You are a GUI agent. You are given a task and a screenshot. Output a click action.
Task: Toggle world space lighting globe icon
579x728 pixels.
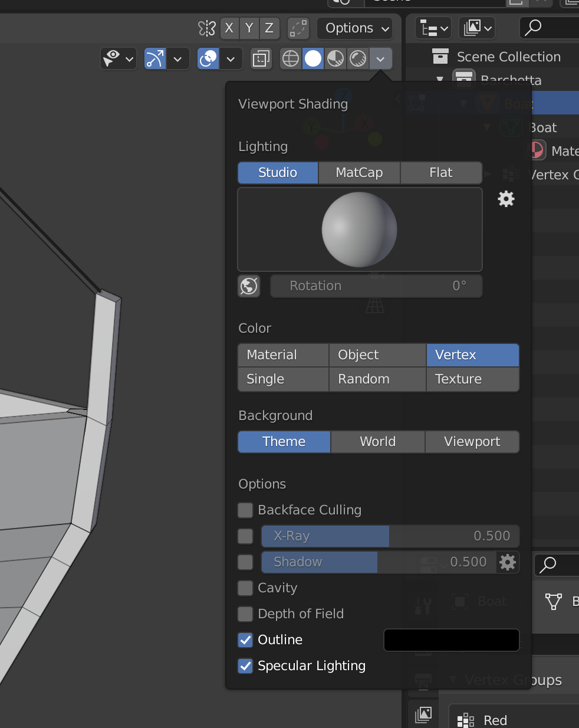pos(249,286)
